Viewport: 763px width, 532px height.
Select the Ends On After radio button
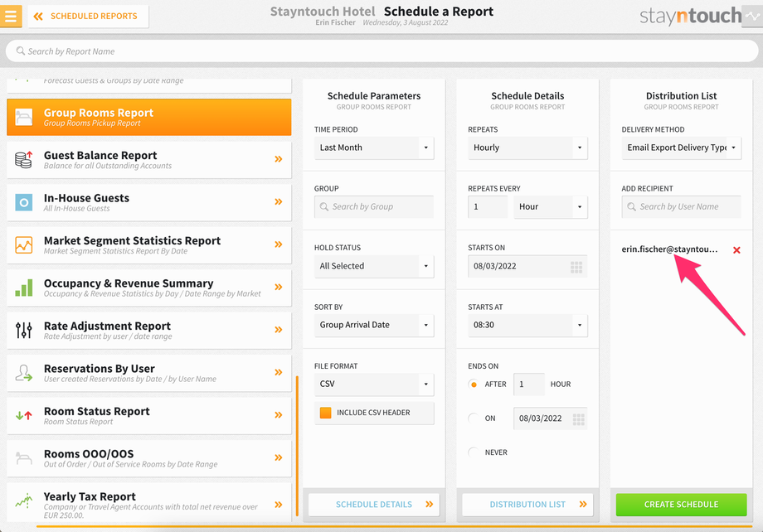473,384
